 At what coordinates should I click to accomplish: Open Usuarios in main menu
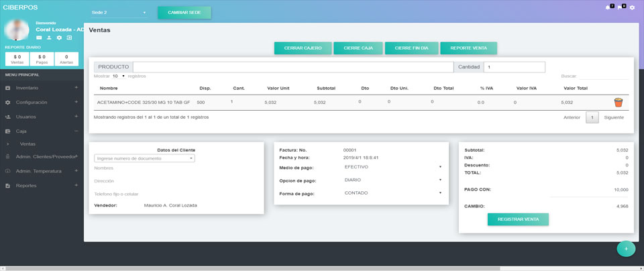(26, 117)
